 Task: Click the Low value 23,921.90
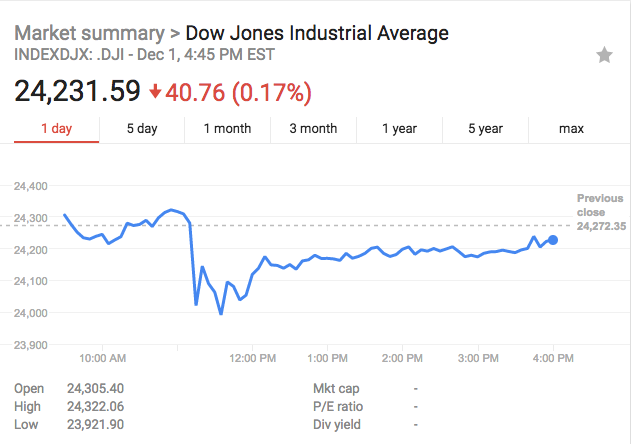(95, 426)
